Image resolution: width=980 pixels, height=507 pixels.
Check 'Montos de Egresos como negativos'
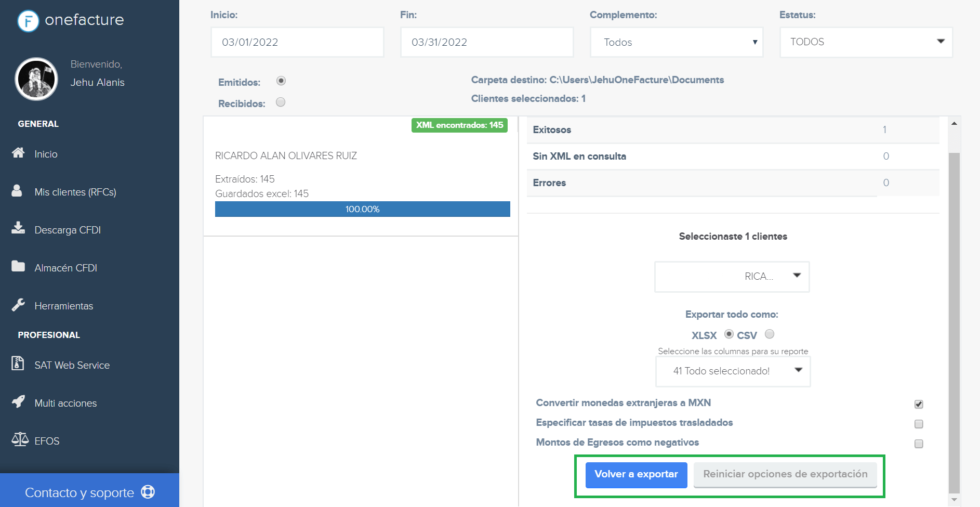click(919, 444)
